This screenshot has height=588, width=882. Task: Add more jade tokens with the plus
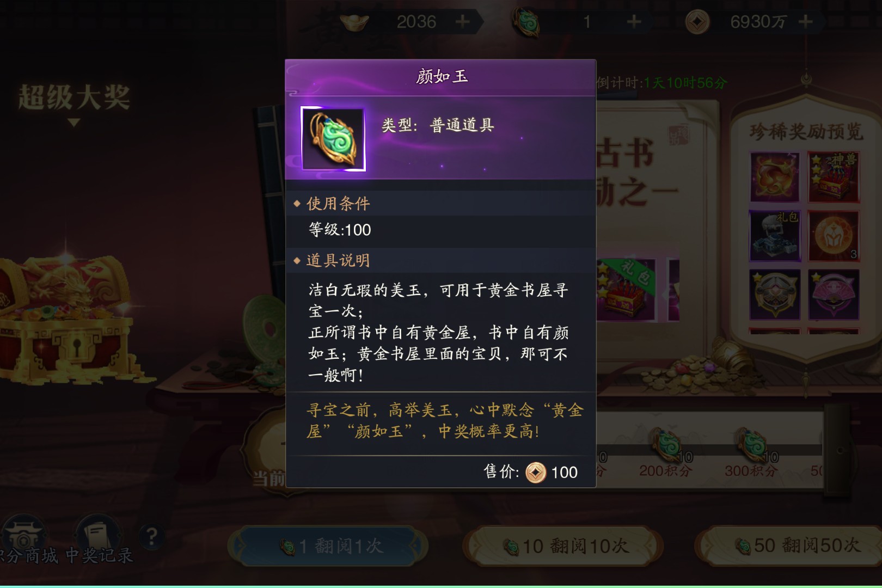[x=634, y=22]
